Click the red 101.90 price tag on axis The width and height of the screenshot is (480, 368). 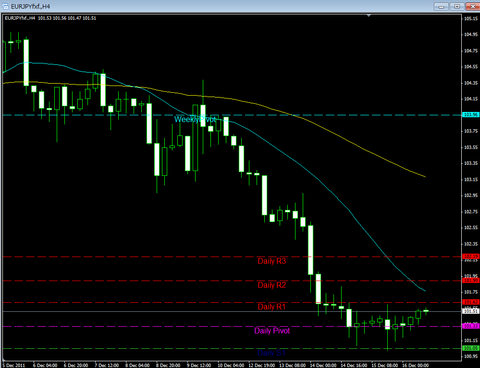471,281
